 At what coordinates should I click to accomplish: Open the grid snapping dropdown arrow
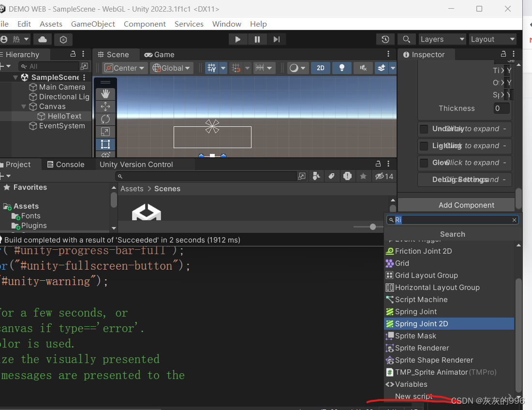tap(223, 68)
